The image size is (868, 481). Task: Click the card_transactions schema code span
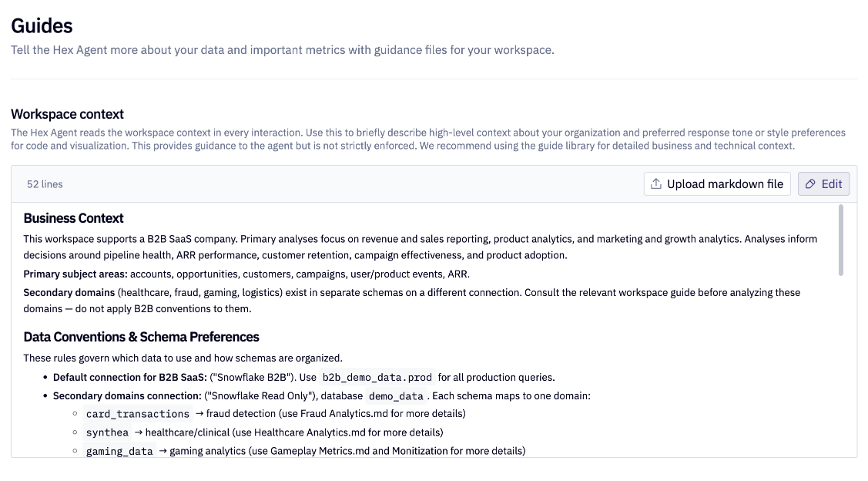point(137,414)
